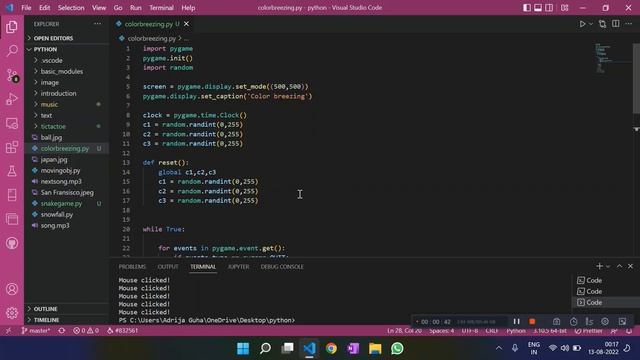Close the colorbreezing.py editor tab

pyautogui.click(x=187, y=24)
